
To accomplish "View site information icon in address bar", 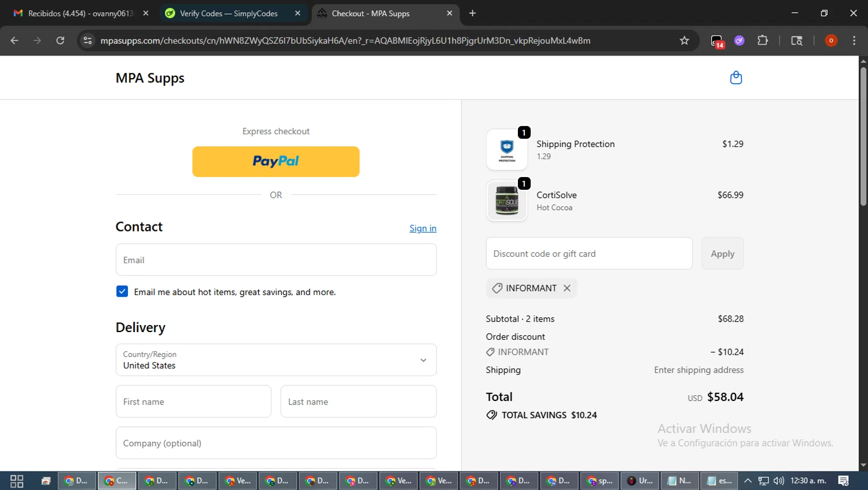I will 87,40.
